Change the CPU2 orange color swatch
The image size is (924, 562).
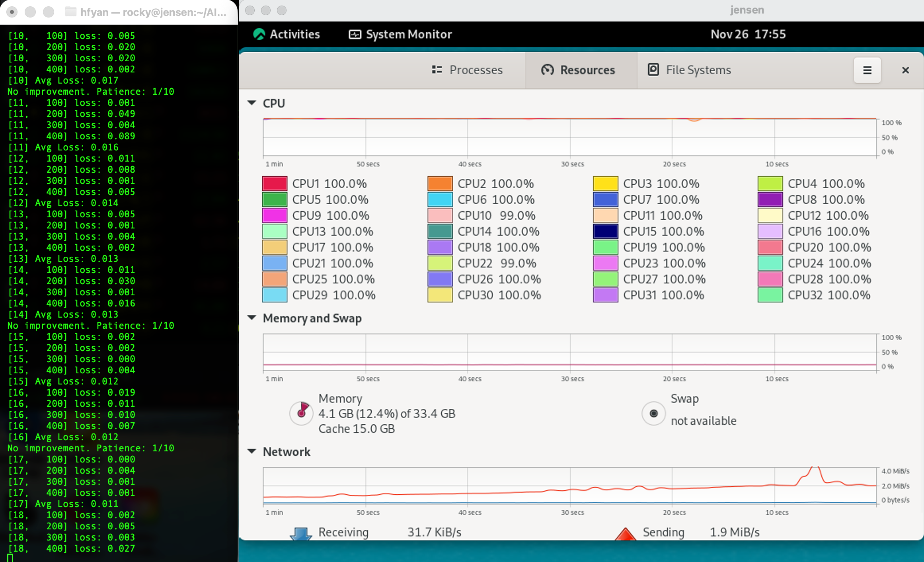tap(440, 183)
